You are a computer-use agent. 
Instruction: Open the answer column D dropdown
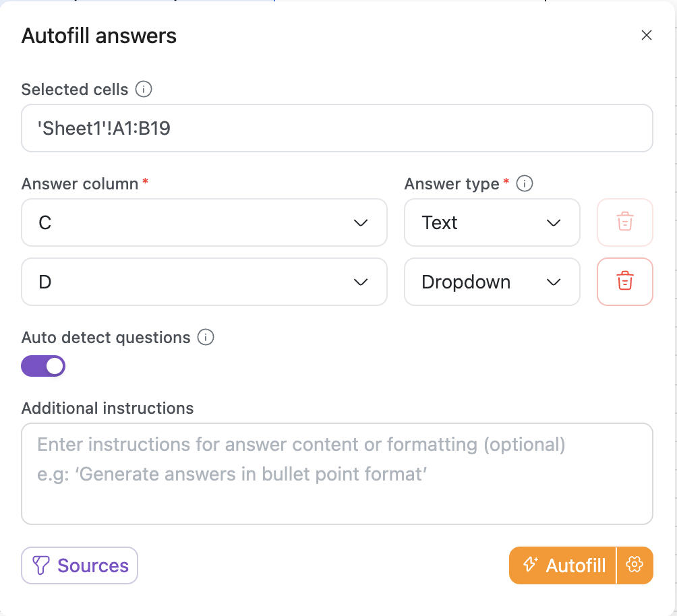click(204, 282)
